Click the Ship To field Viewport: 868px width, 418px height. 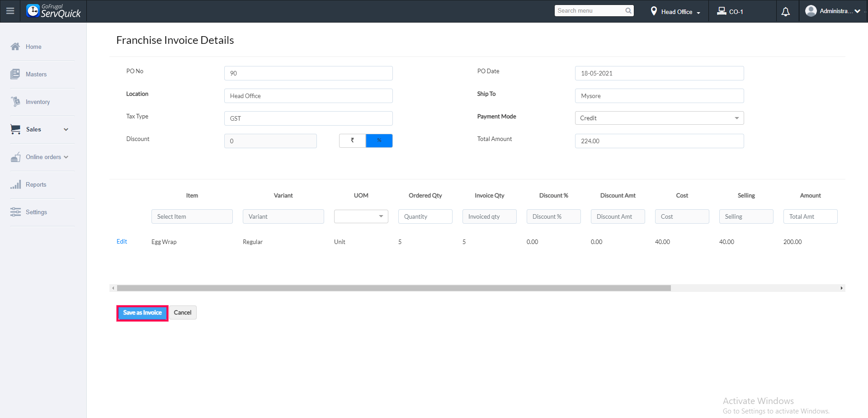pyautogui.click(x=659, y=96)
